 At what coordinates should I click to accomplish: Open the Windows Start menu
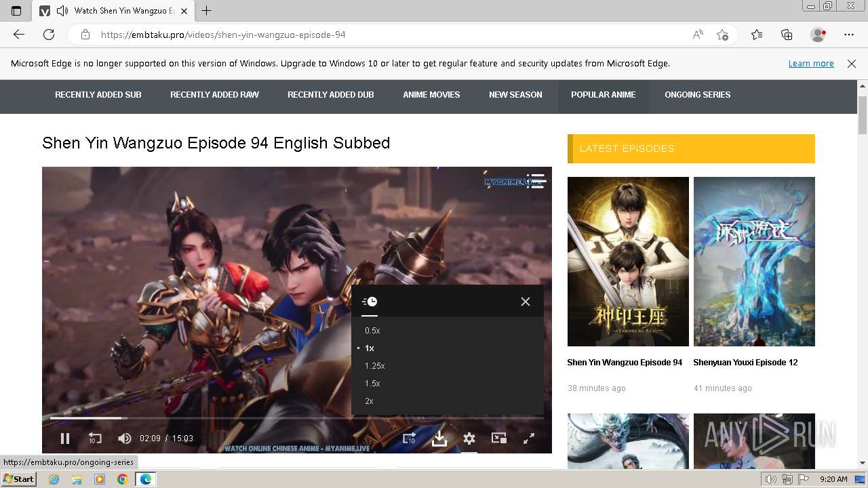[19, 479]
